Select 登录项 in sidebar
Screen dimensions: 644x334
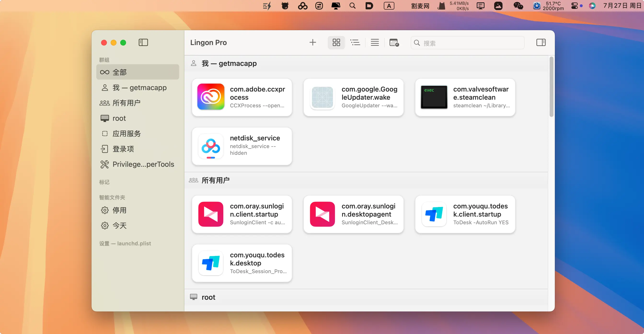(138, 149)
